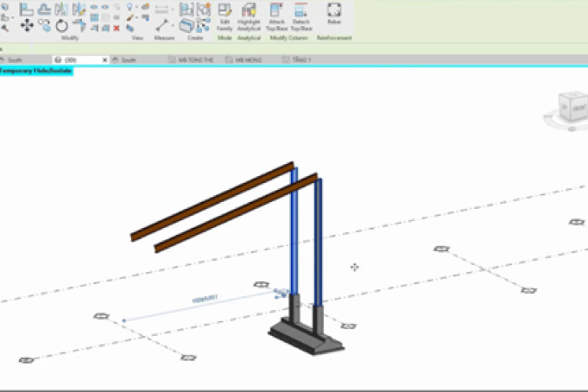This screenshot has height=392, width=588.
Task: Click the ViewCube in the 3D view
Action: pos(570,106)
